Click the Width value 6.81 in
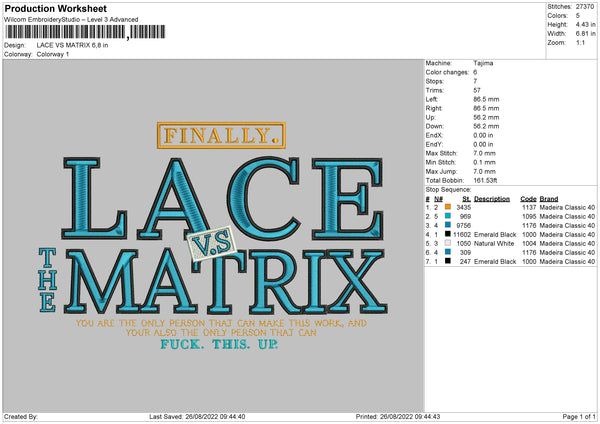Screen dimensions: 600x424 (585, 34)
